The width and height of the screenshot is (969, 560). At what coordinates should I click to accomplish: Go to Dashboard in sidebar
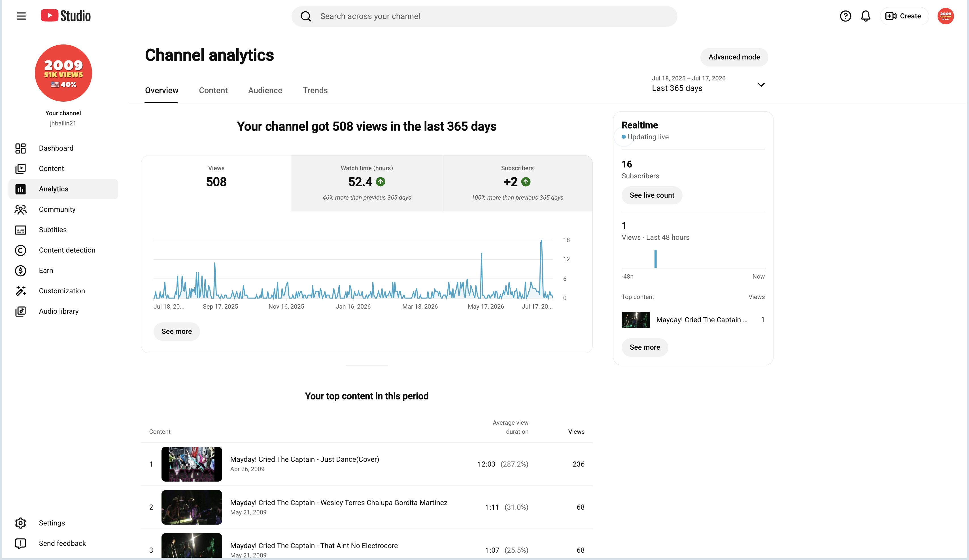point(63,148)
